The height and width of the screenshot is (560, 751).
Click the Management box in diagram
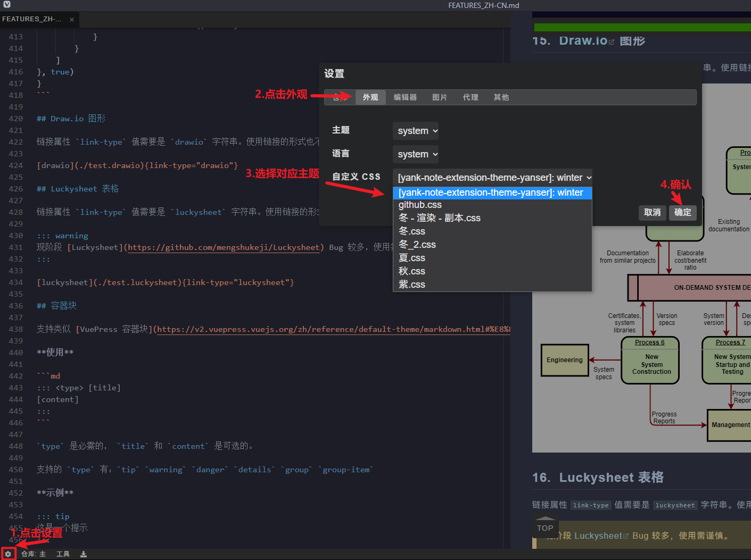pos(729,425)
